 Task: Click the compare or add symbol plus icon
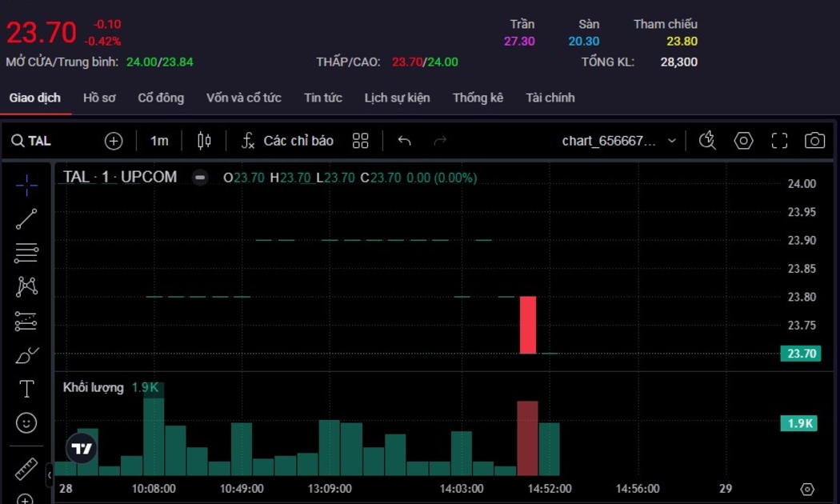tap(114, 141)
